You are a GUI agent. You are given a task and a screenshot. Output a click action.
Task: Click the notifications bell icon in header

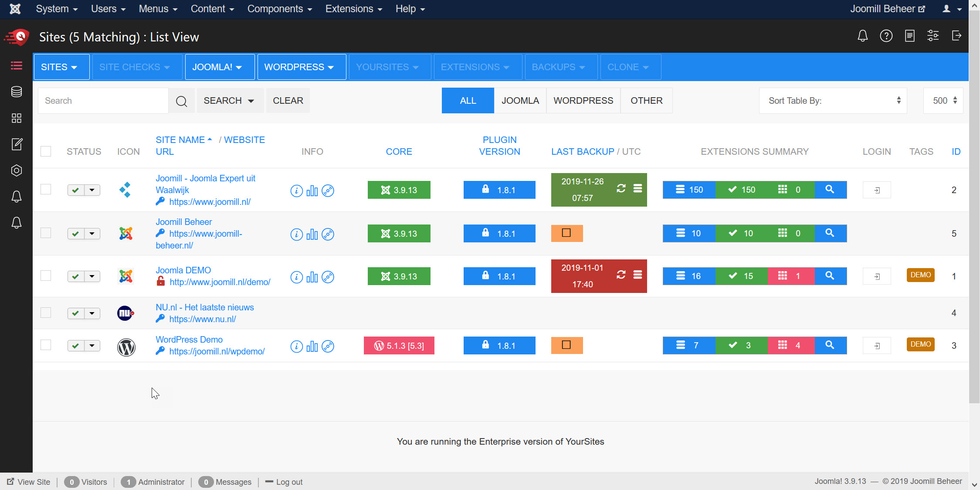pos(862,36)
